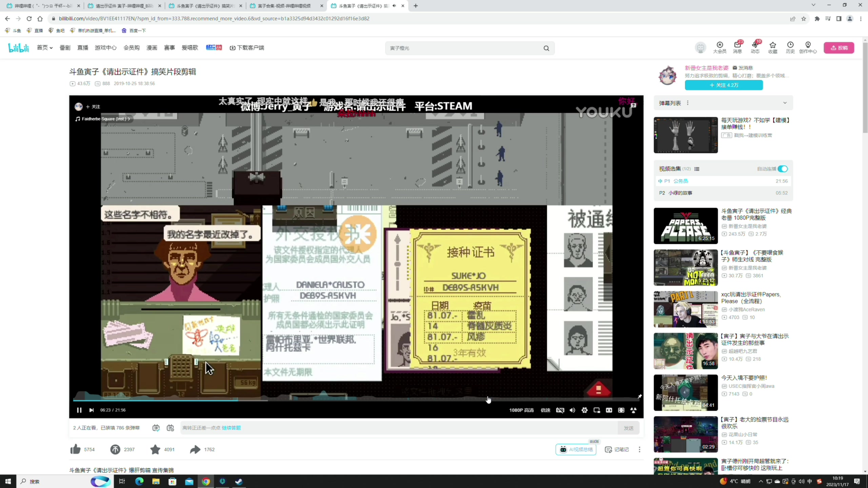The width and height of the screenshot is (868, 488).
Task: Open 收藏 favorites icon
Action: coord(772,47)
